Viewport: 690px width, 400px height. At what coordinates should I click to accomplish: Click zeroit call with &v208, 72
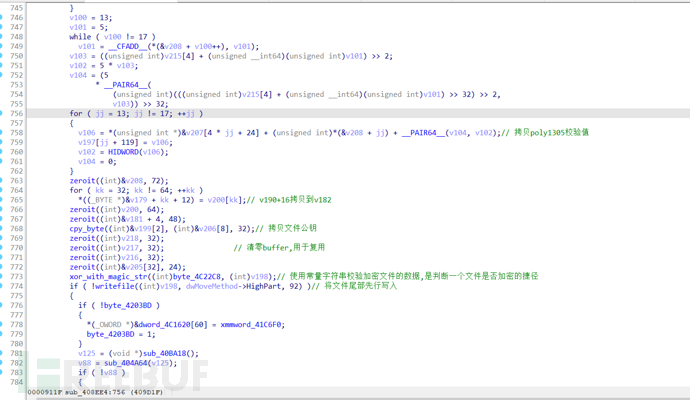coord(119,180)
